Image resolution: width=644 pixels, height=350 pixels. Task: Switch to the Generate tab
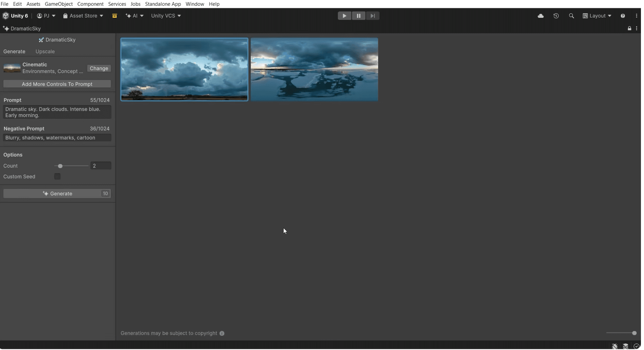(x=14, y=52)
